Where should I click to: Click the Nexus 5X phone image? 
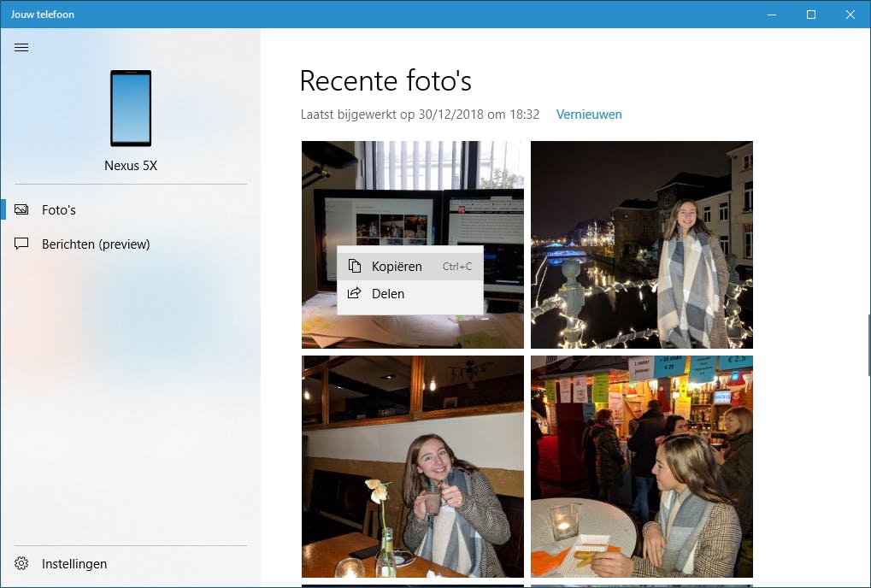(x=131, y=109)
